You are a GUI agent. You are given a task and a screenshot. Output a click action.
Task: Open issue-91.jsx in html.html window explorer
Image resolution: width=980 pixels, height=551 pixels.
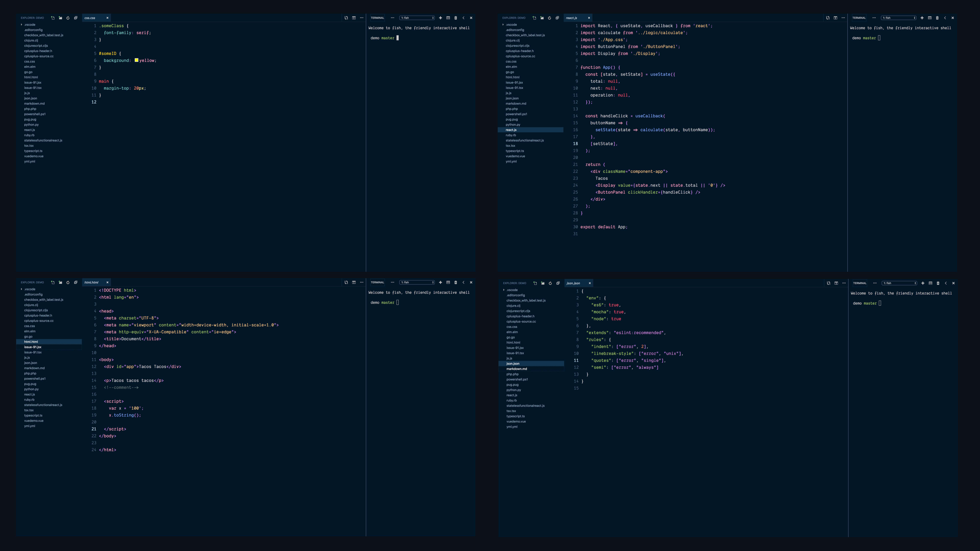coord(49,347)
